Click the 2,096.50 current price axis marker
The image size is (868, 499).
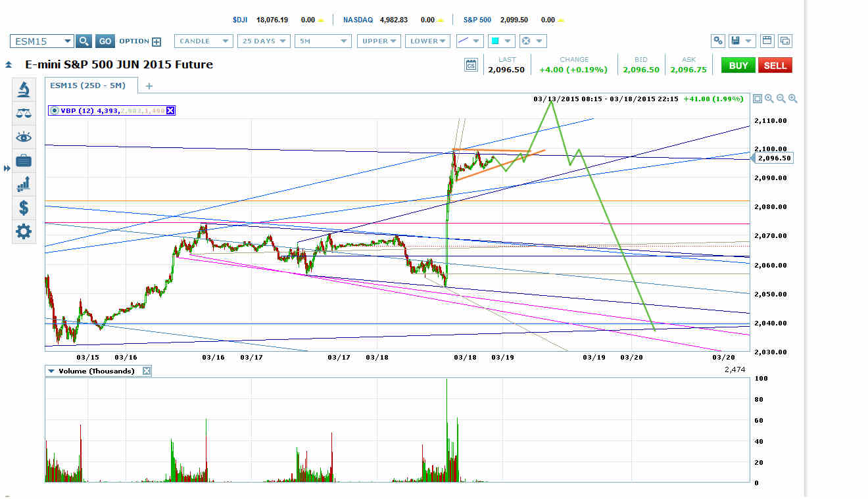(773, 158)
